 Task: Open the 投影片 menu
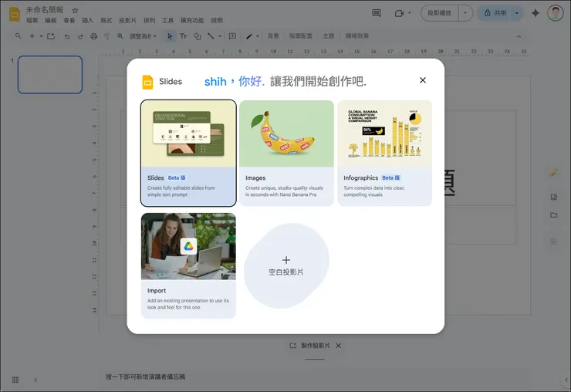tap(127, 20)
